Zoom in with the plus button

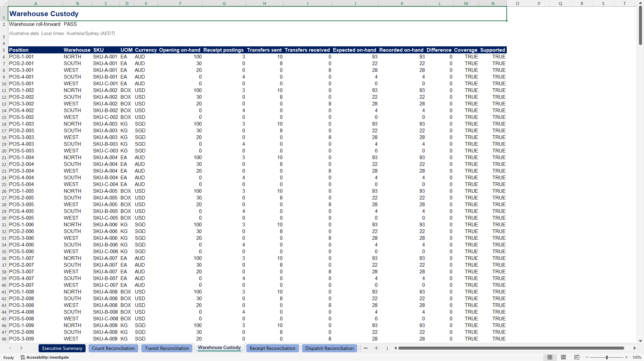click(627, 357)
